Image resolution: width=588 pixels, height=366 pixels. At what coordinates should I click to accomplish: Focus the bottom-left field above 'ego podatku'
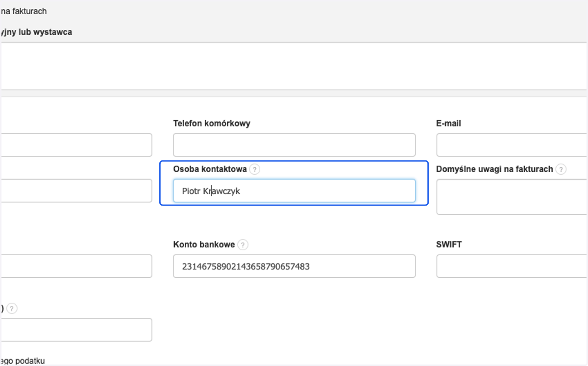coord(76,330)
